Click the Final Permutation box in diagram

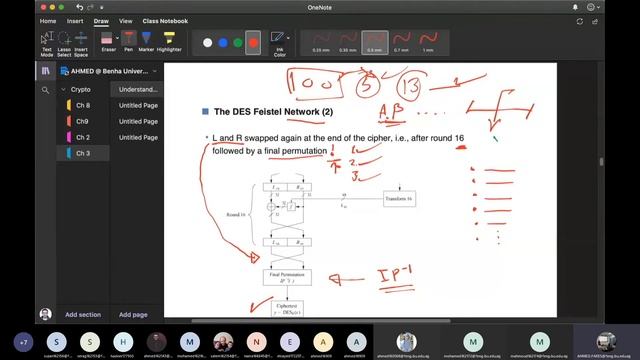coord(287,278)
